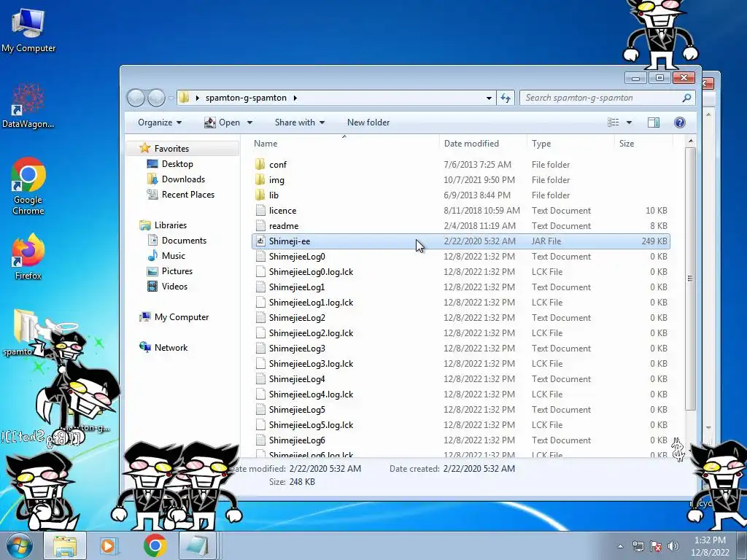Select the Shimeji-ee JAR file

pos(461,241)
